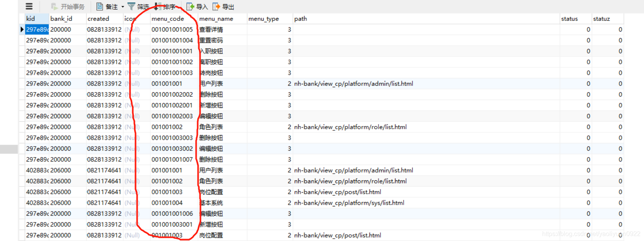Select kid 297e89c in the 离职按钮 row
The height and width of the screenshot is (241, 644).
coord(37,62)
